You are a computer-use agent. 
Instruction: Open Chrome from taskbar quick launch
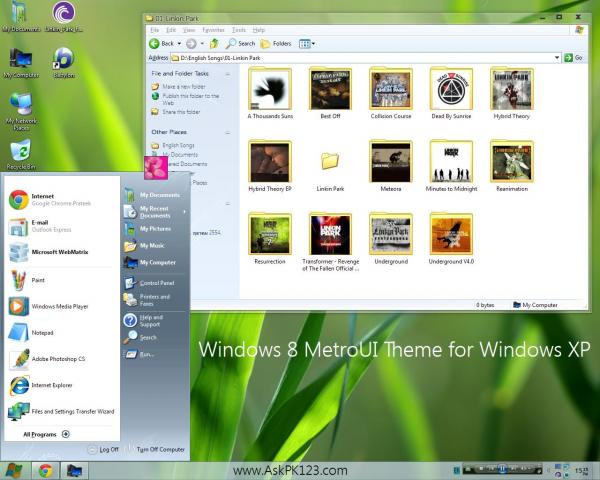(x=46, y=470)
